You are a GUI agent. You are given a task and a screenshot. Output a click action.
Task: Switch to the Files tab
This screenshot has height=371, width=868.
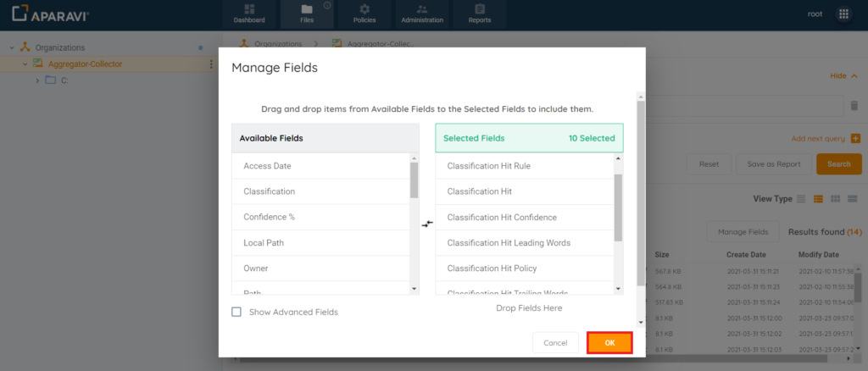pyautogui.click(x=307, y=14)
